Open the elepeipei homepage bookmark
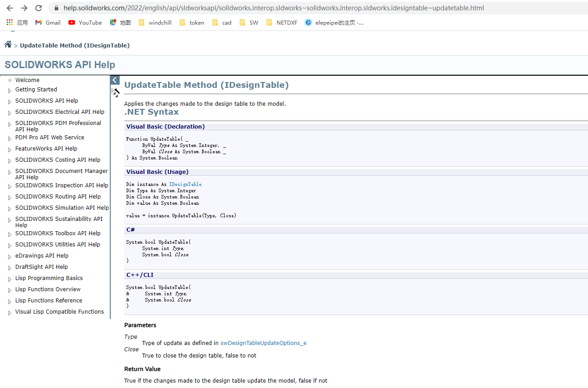The width and height of the screenshot is (588, 388). coord(334,22)
